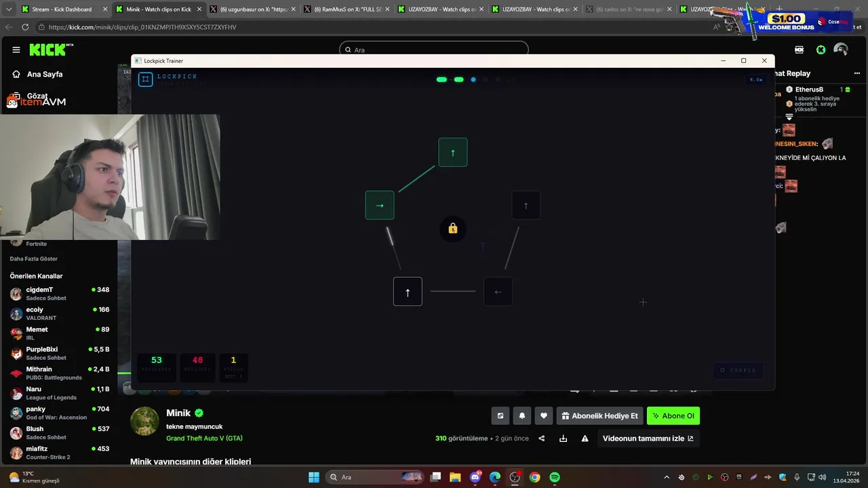
Task: Open cigdemT recommended channel
Action: 60,293
